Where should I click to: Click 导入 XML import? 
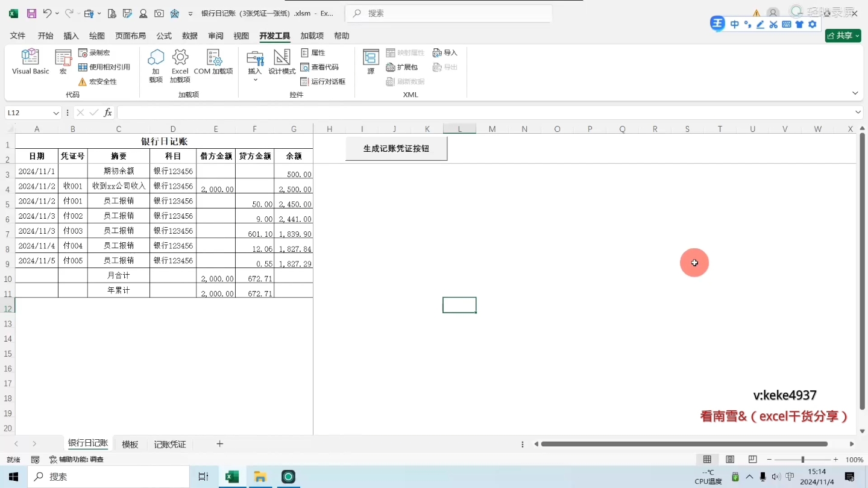(445, 53)
